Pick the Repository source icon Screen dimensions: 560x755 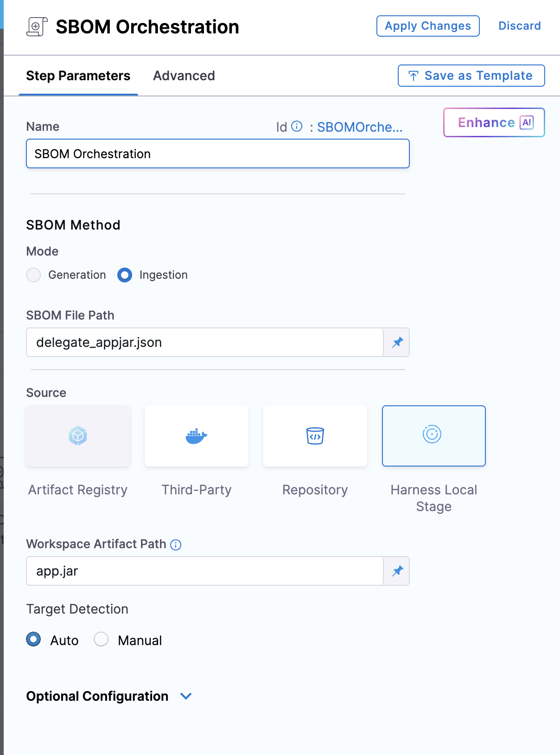coord(315,436)
